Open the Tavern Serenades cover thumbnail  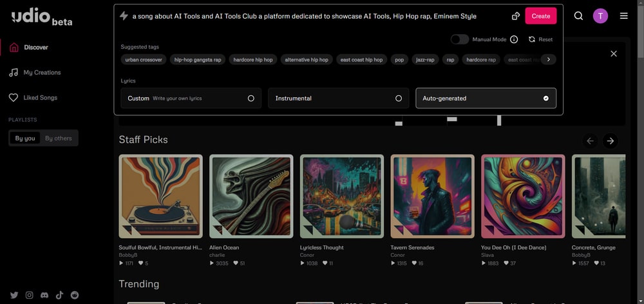point(433,196)
